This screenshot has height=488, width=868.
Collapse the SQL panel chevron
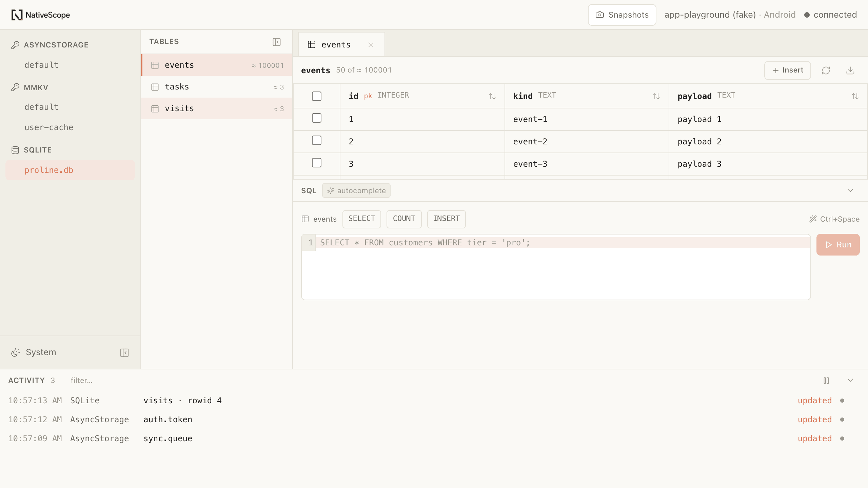(850, 190)
